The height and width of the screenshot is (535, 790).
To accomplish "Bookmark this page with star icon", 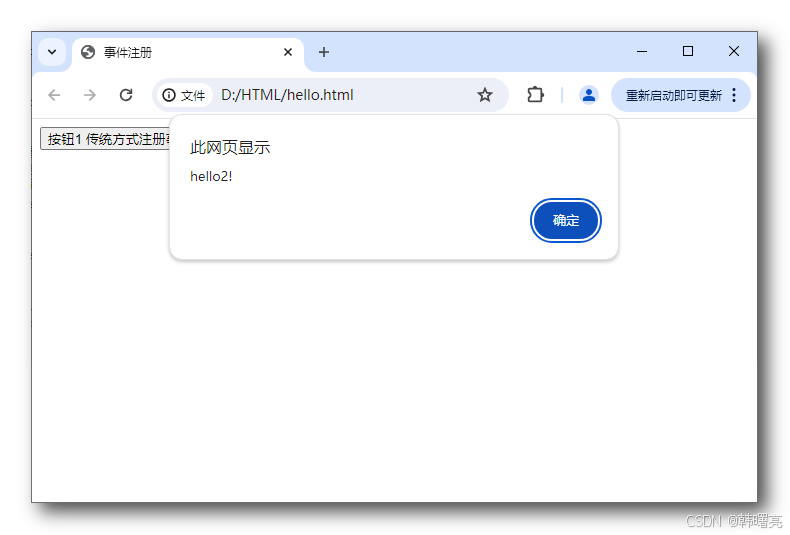I will [x=485, y=95].
